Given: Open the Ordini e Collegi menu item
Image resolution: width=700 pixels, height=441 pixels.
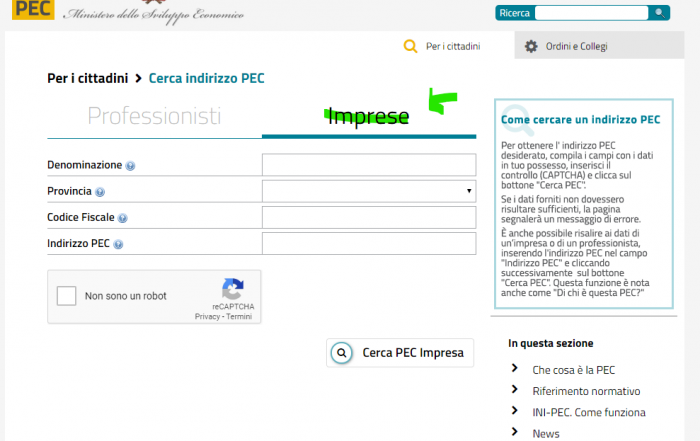Looking at the screenshot, I should (x=576, y=46).
